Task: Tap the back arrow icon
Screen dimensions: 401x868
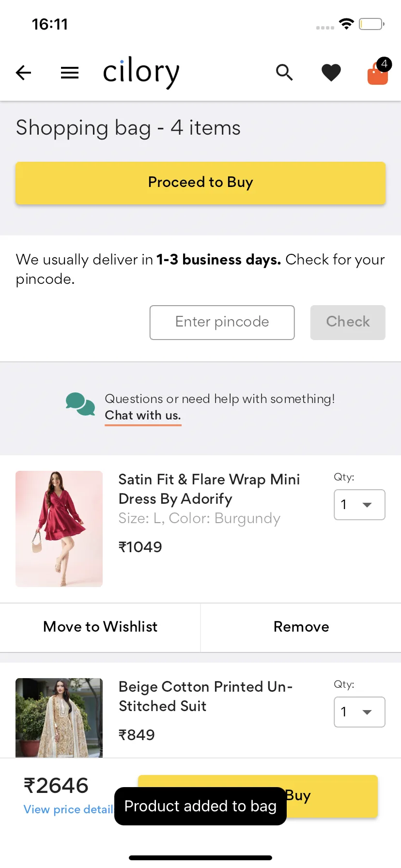Action: pyautogui.click(x=23, y=73)
